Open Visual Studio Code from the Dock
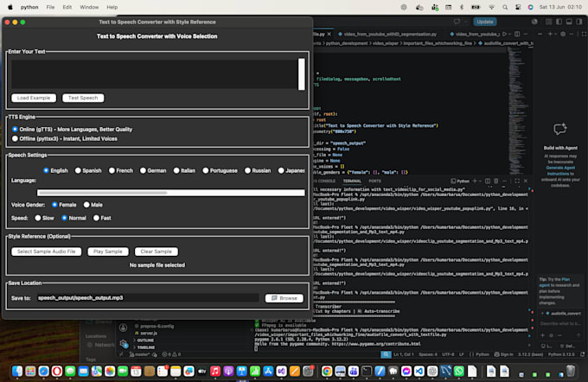 [x=419, y=371]
